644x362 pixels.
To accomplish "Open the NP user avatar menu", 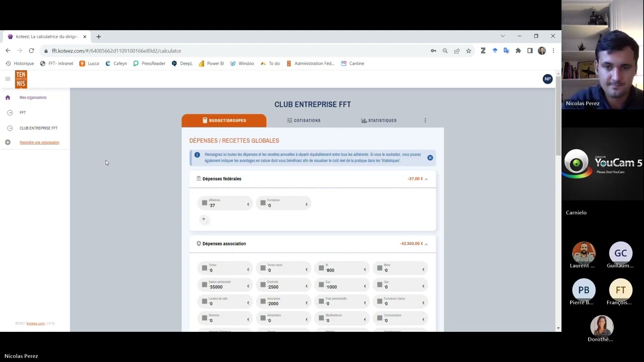I will (547, 79).
